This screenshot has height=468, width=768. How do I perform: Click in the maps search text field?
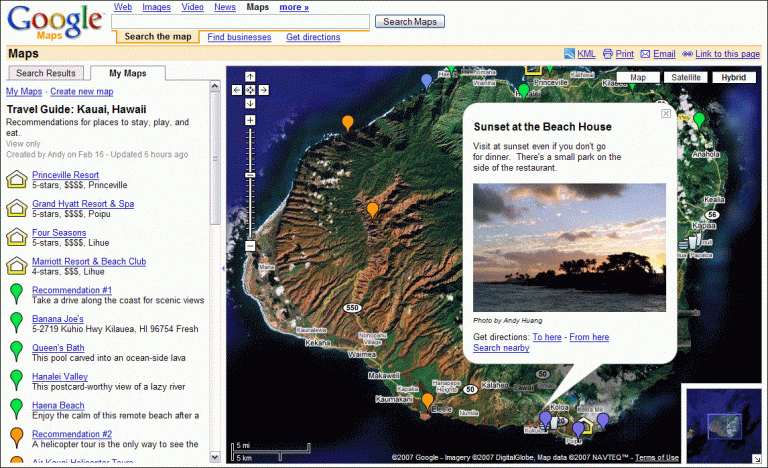(x=240, y=22)
